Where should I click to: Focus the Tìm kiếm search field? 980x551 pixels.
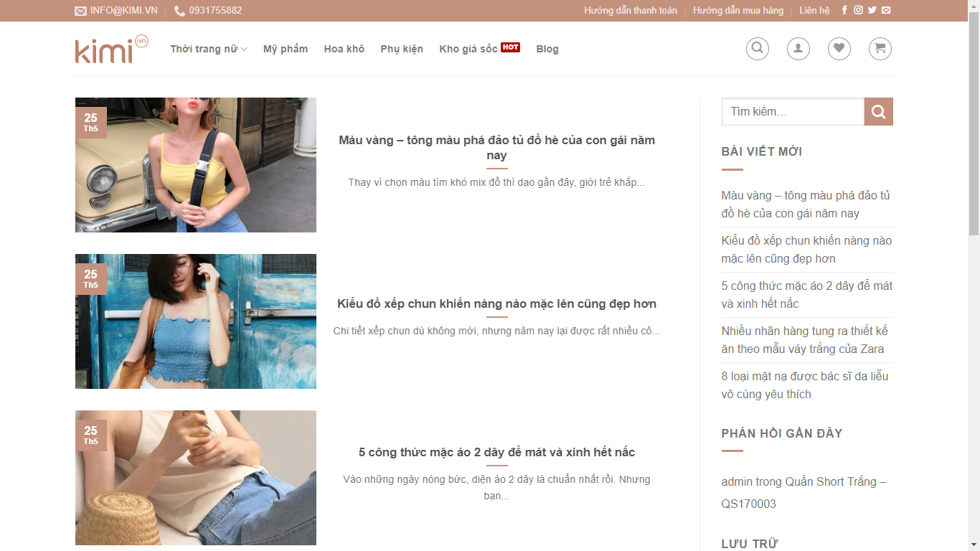click(792, 112)
